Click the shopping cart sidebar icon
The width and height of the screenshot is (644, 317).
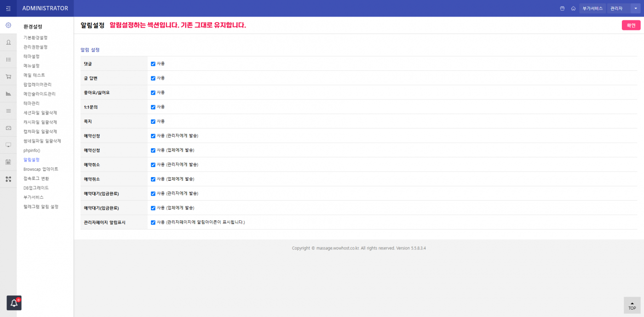(x=8, y=77)
